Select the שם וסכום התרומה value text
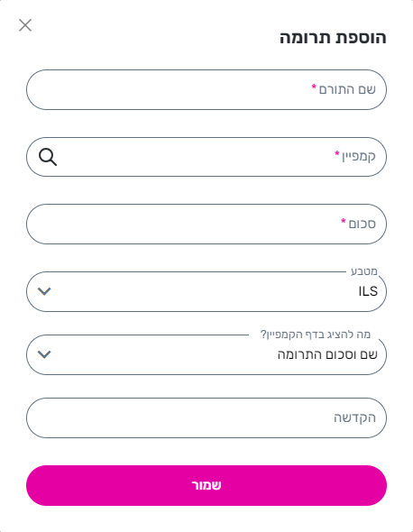413x532 pixels. pyautogui.click(x=327, y=354)
